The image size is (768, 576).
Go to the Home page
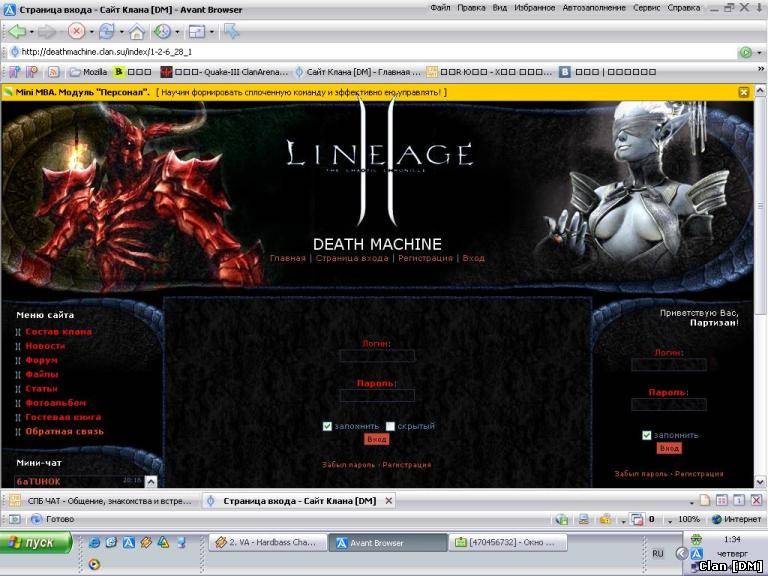(x=137, y=32)
